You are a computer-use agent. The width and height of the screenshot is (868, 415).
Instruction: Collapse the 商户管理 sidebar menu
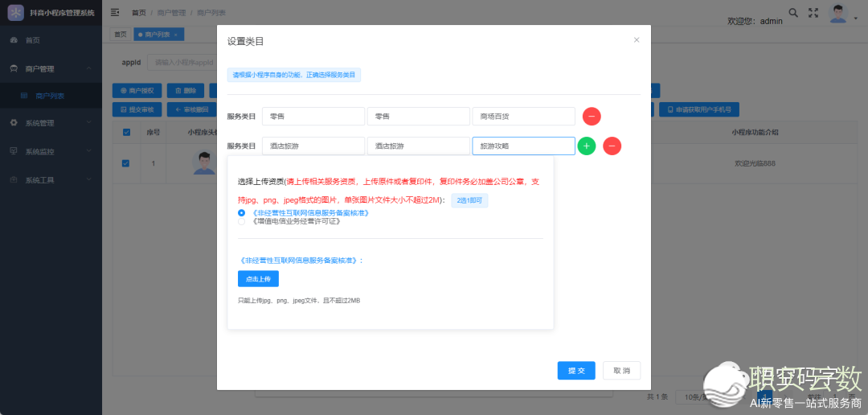pyautogui.click(x=51, y=68)
